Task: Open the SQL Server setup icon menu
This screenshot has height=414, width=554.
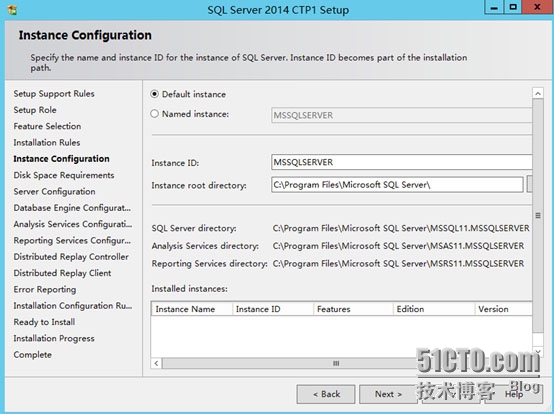Action: point(12,10)
